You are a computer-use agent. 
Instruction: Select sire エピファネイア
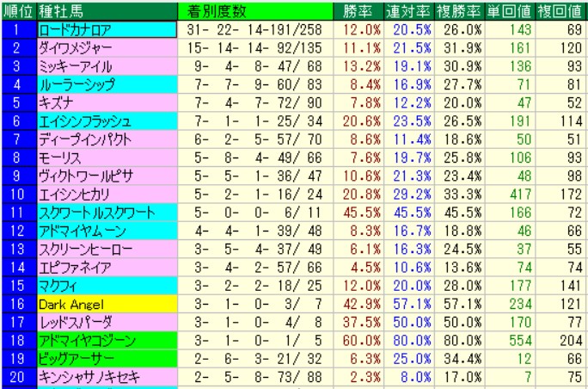107,268
